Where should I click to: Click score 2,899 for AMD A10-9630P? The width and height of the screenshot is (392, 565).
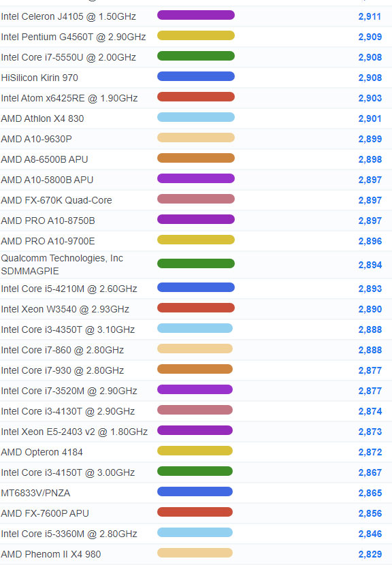tap(370, 139)
